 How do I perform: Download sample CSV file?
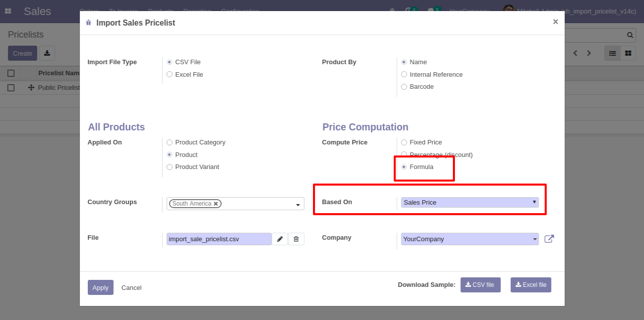coord(480,285)
